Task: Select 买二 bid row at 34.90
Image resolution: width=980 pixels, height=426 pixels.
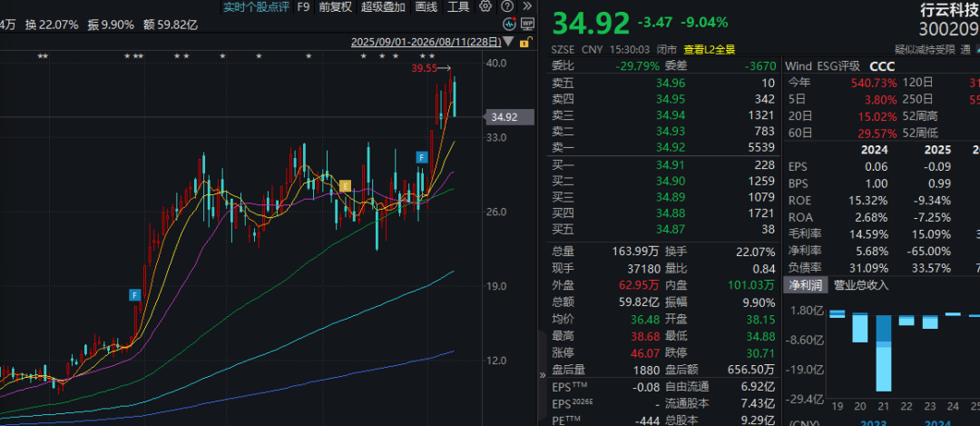Action: pos(663,182)
